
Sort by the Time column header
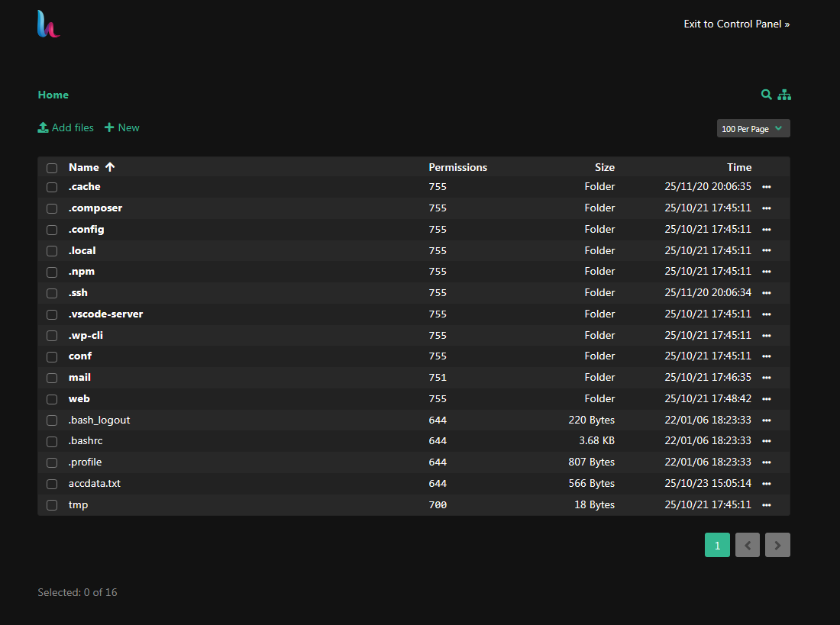click(738, 167)
